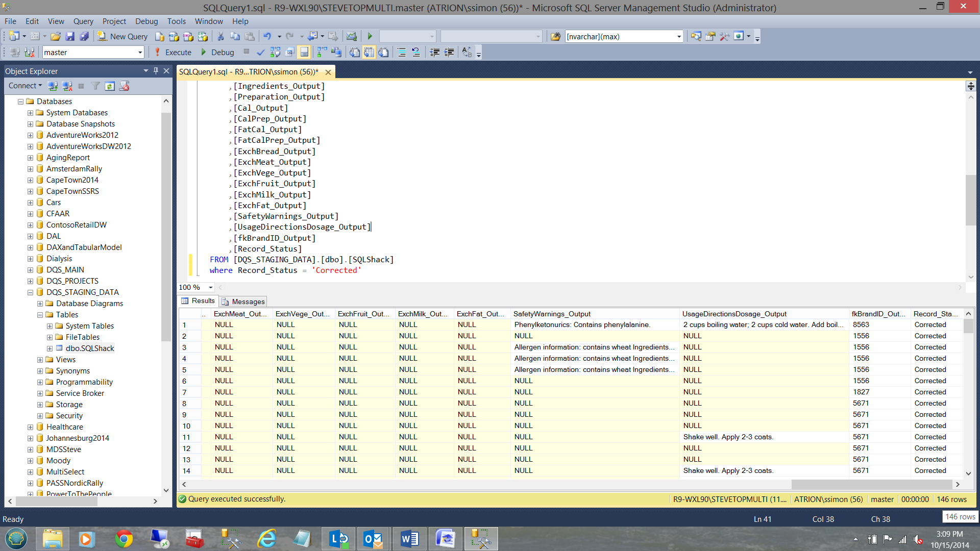Image resolution: width=980 pixels, height=551 pixels.
Task: Expand the AdventureWorks2012 database node
Action: click(x=30, y=135)
